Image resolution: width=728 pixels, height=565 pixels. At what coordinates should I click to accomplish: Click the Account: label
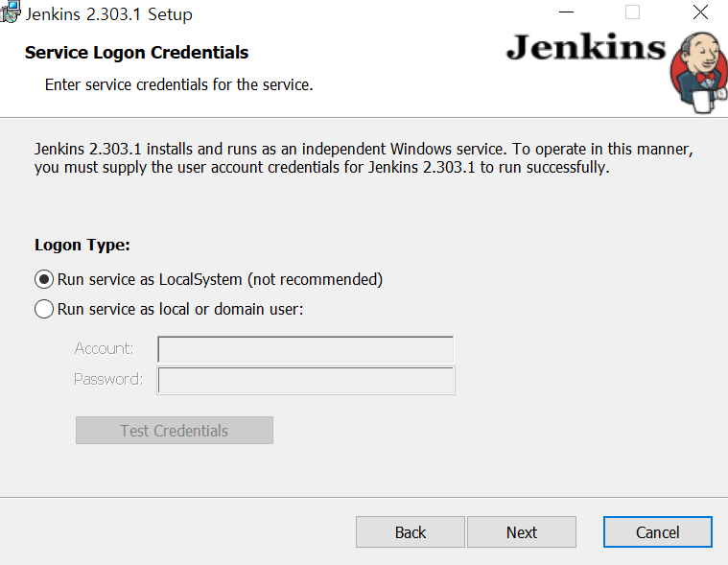104,348
